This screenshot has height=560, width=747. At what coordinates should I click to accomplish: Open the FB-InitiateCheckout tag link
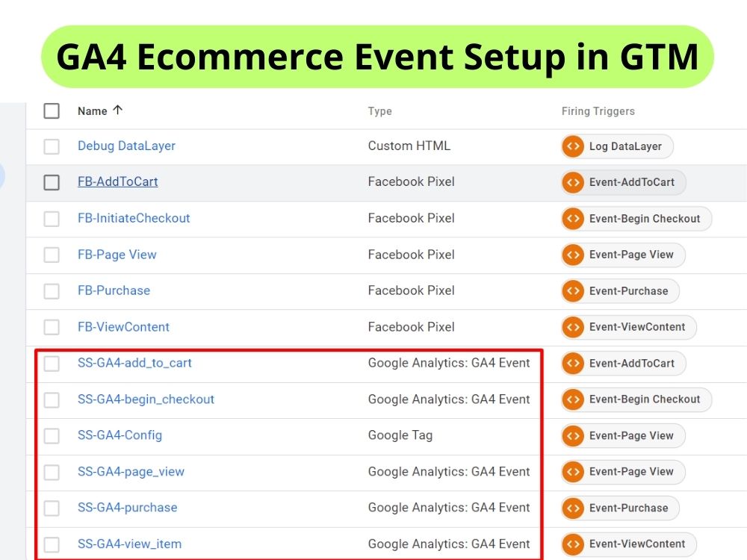(134, 218)
